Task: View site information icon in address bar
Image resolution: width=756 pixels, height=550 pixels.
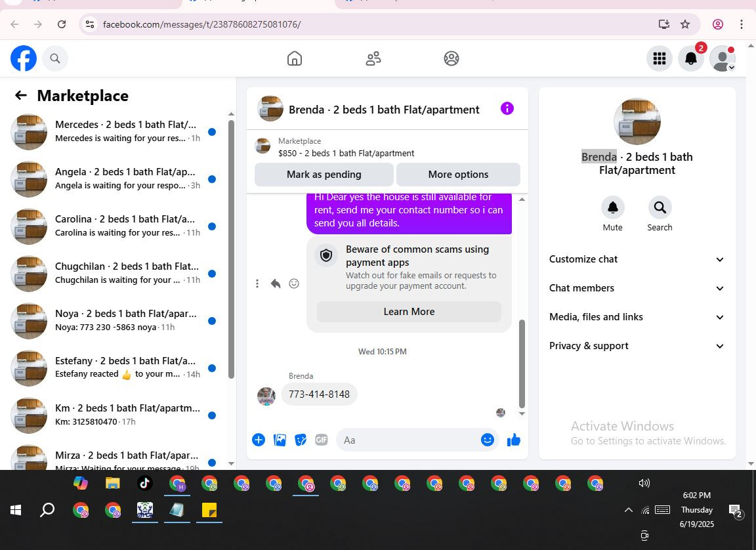Action: [90, 24]
